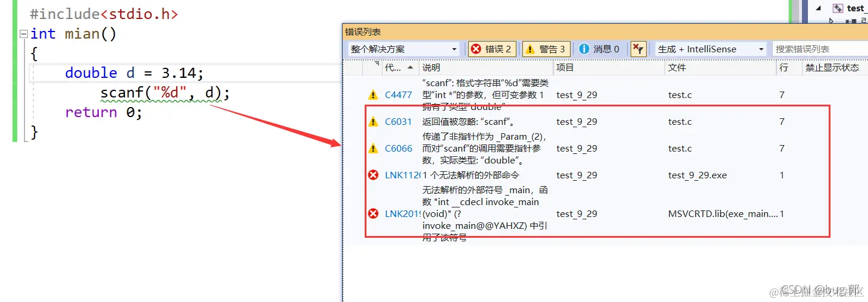The image size is (868, 302).
Task: Click the red error icon in 错误 2 button
Action: [477, 49]
